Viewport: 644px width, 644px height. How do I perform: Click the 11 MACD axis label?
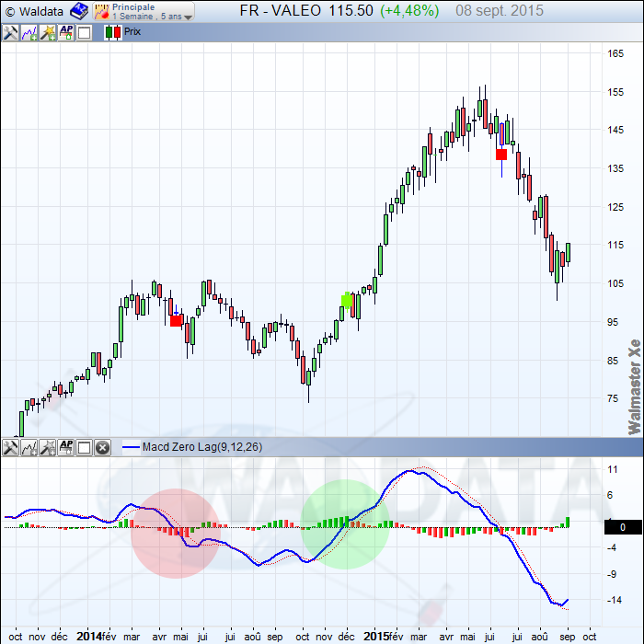point(613,469)
